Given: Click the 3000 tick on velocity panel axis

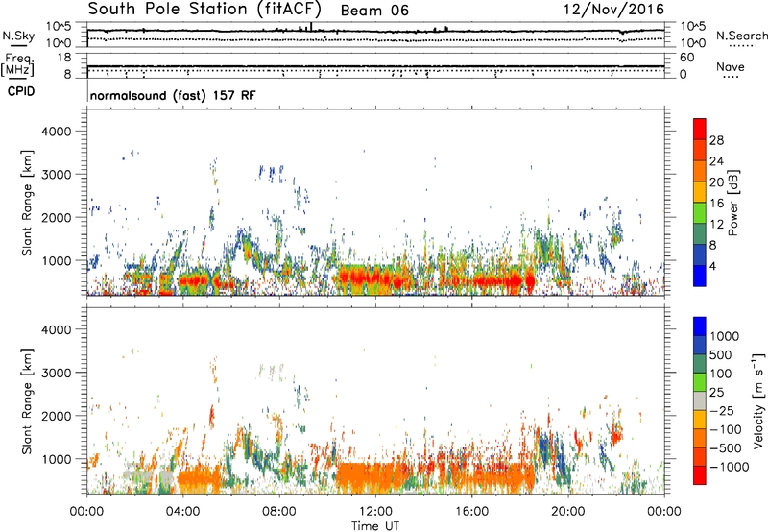Looking at the screenshot, I should 57,373.
